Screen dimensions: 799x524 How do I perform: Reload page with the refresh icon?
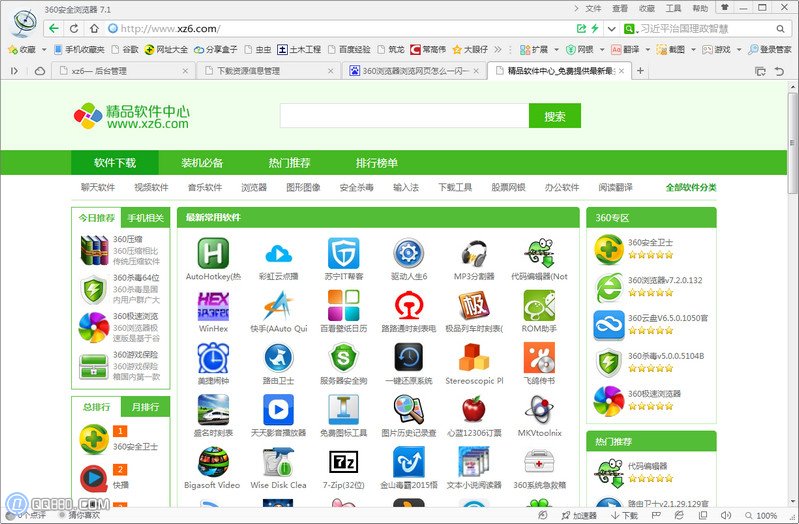pos(74,29)
